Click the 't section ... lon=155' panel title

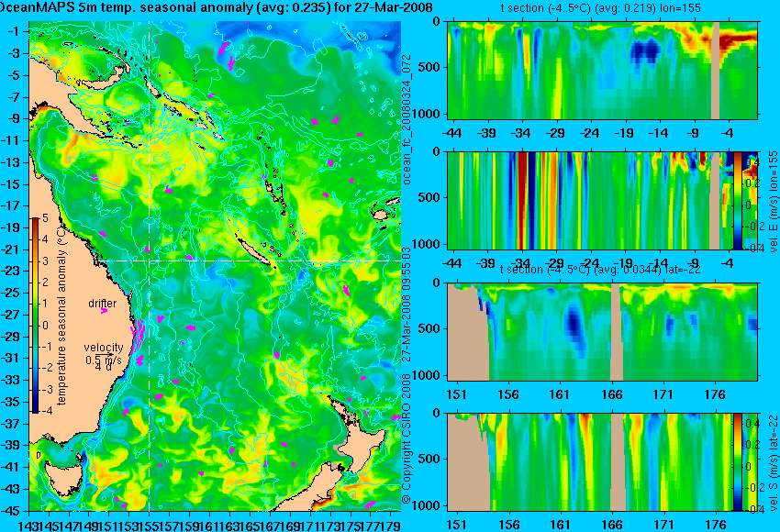click(600, 8)
